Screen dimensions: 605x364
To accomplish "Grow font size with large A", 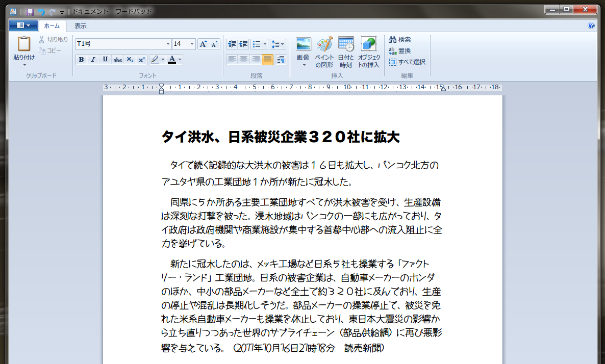I will (203, 44).
